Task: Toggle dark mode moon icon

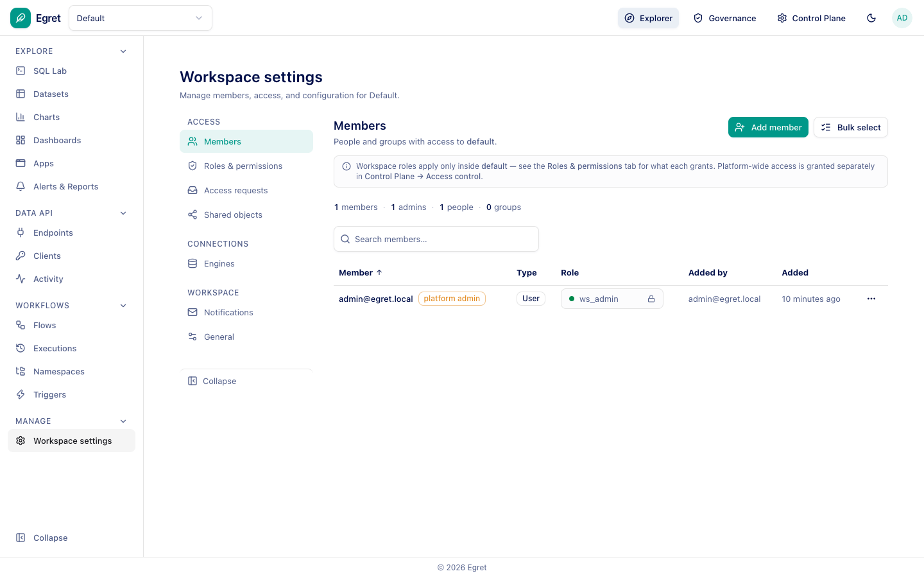Action: click(x=871, y=18)
